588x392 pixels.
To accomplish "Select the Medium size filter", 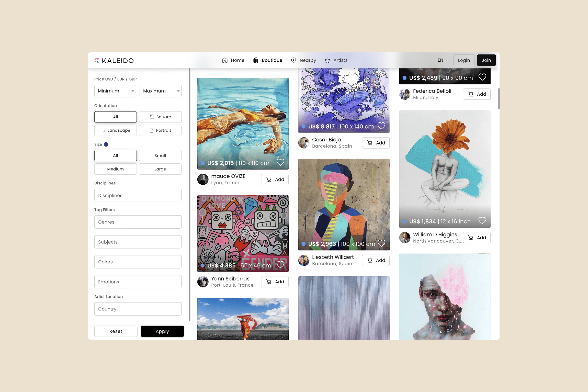I will pos(116,169).
